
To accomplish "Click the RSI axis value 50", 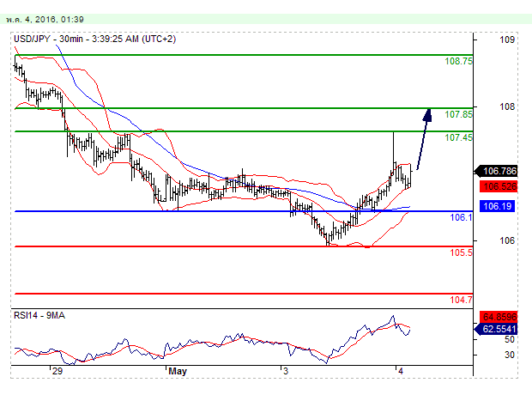I will point(510,339).
